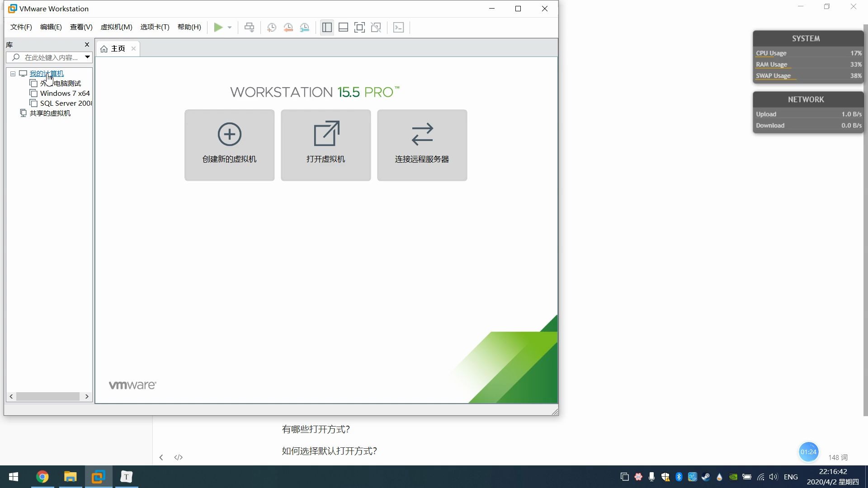Select the Windows 7 x64 virtual machine
Image resolution: width=868 pixels, height=488 pixels.
pos(65,94)
